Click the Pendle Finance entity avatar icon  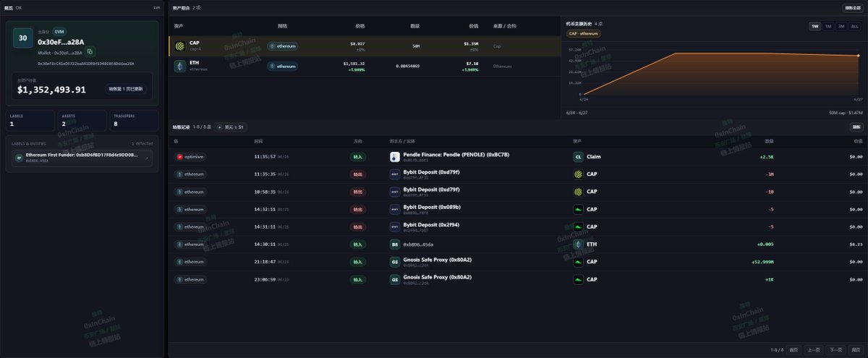pos(395,156)
